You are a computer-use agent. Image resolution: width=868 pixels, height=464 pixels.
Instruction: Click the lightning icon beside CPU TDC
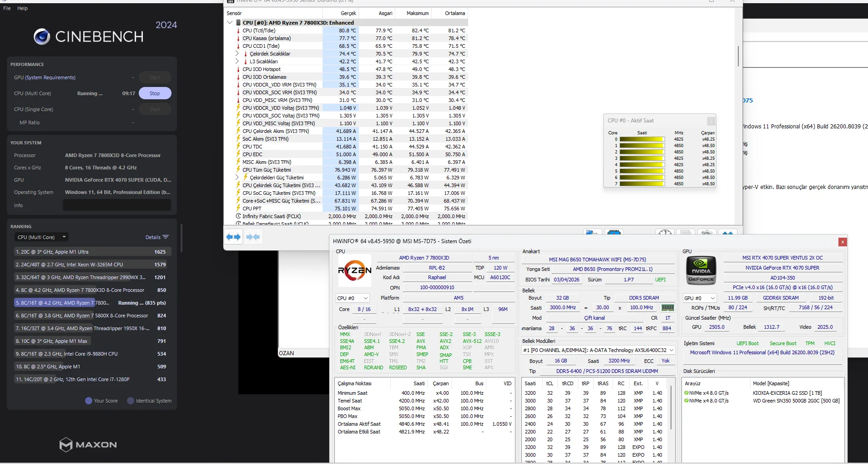(x=238, y=147)
